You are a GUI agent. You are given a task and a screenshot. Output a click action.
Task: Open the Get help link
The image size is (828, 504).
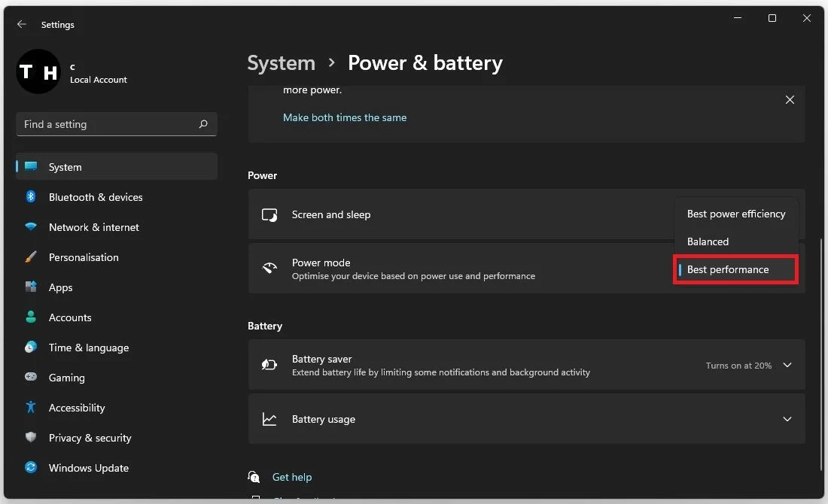292,477
